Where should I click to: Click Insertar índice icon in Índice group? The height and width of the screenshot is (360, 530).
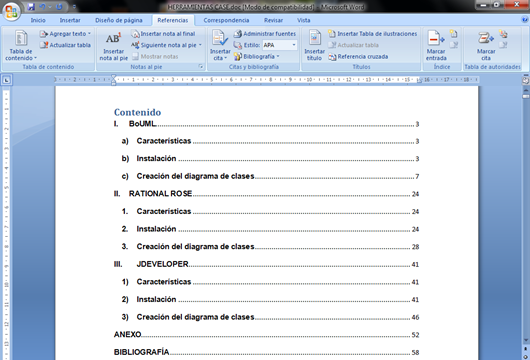coord(454,34)
